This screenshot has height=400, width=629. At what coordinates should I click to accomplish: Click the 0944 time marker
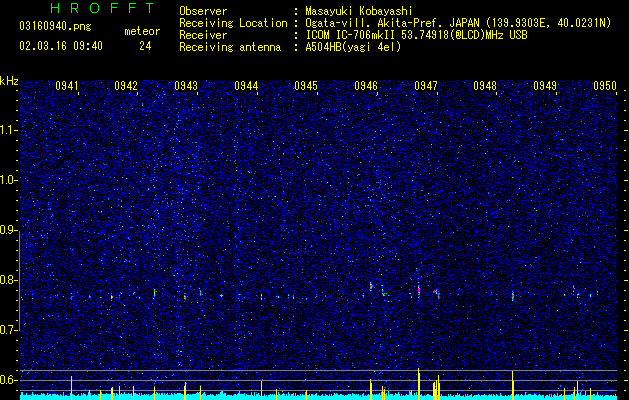click(x=246, y=86)
